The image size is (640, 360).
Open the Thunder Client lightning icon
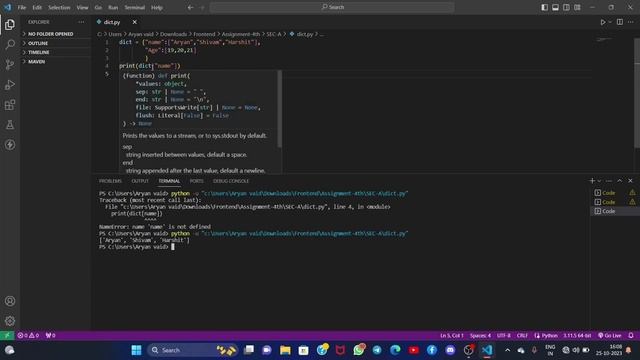(x=10, y=145)
